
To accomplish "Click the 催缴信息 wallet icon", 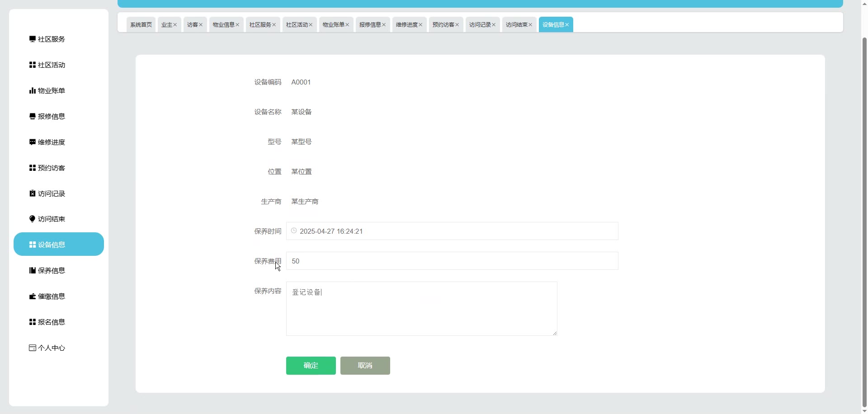I will (x=32, y=296).
